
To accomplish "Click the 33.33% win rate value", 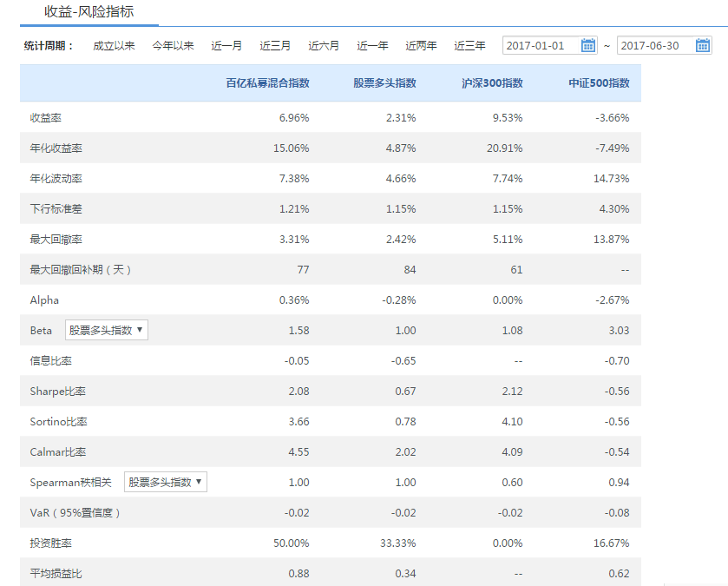I will click(398, 543).
